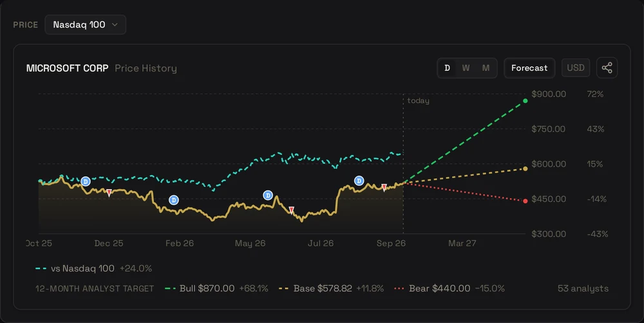Screen dimensions: 644x323
Task: Click the Feb 26 date axis label
Action: [x=180, y=243]
